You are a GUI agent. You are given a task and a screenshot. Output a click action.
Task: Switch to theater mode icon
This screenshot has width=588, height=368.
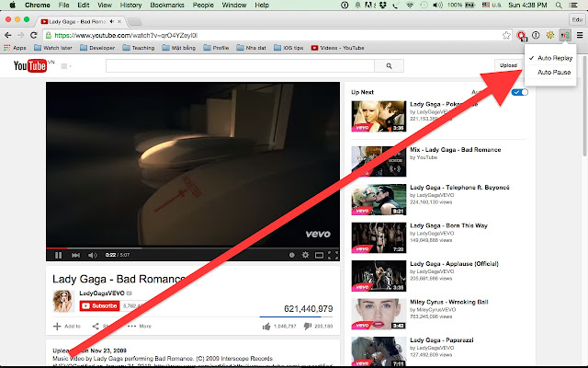[x=319, y=256]
